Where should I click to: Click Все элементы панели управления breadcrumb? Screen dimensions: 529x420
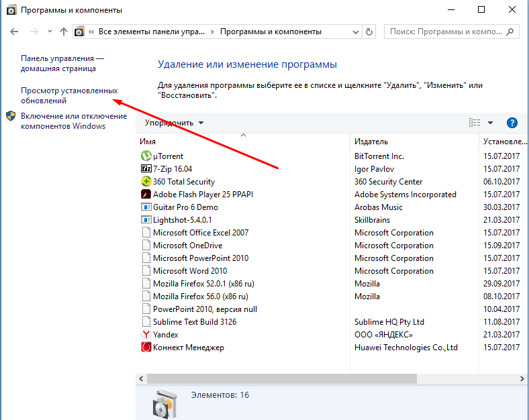click(152, 32)
